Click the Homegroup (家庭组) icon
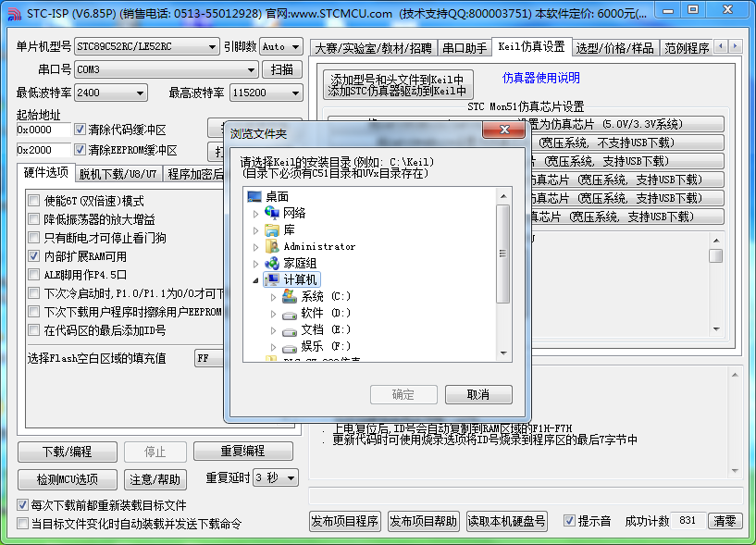756x545 pixels. point(272,263)
